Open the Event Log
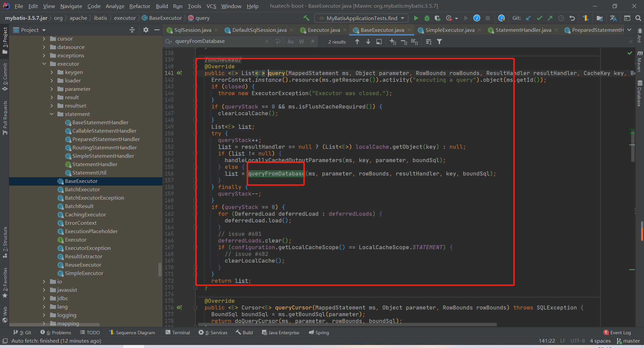This screenshot has height=348, width=644. point(617,332)
